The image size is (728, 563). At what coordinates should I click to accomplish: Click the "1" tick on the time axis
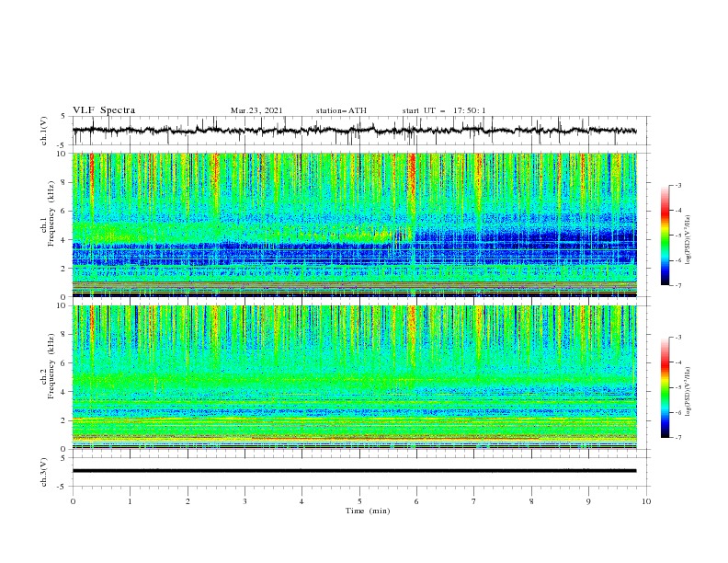coord(130,501)
